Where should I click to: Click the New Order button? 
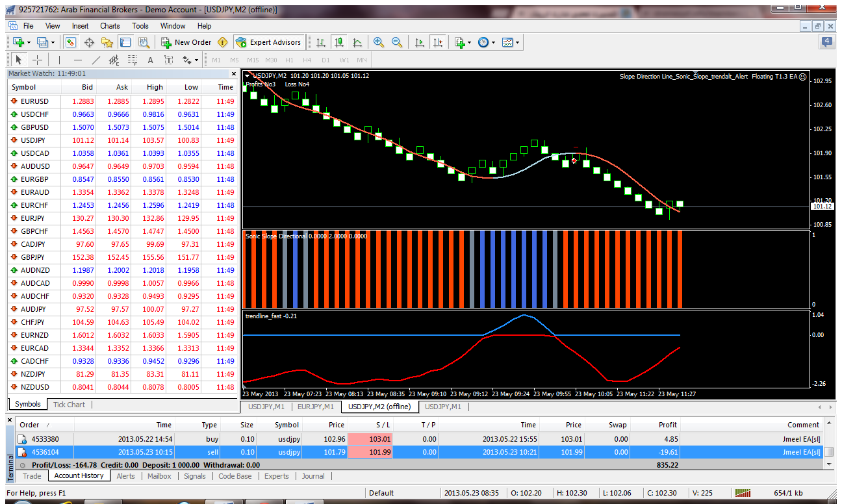tap(186, 42)
